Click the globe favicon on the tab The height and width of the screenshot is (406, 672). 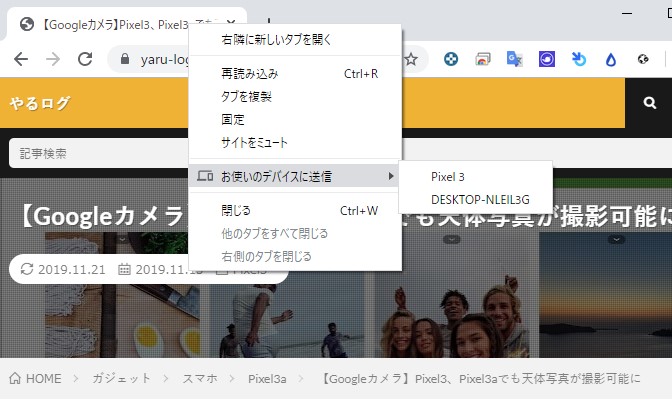point(27,24)
